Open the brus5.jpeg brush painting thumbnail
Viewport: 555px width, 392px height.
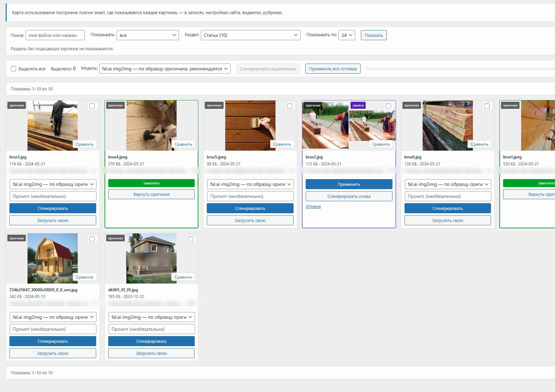click(250, 126)
